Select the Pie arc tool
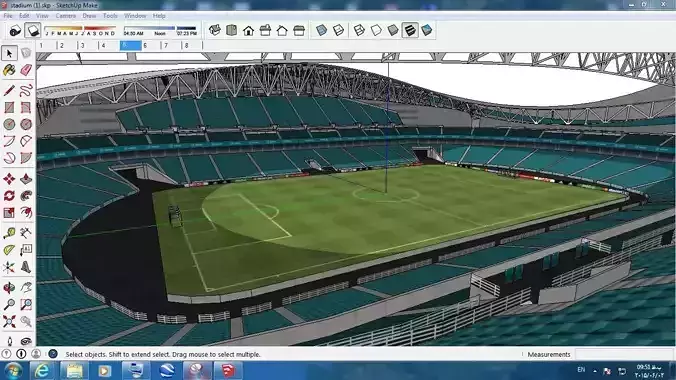This screenshot has height=380, width=676. 26,158
